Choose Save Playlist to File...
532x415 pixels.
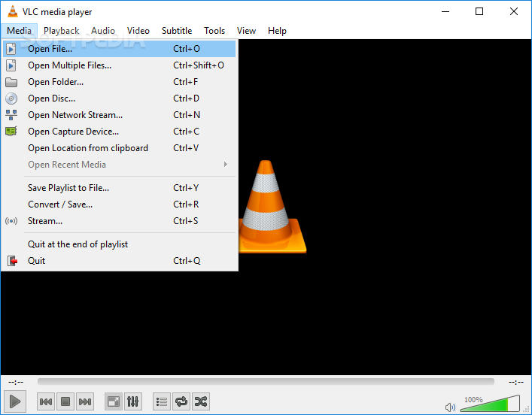tap(120, 188)
